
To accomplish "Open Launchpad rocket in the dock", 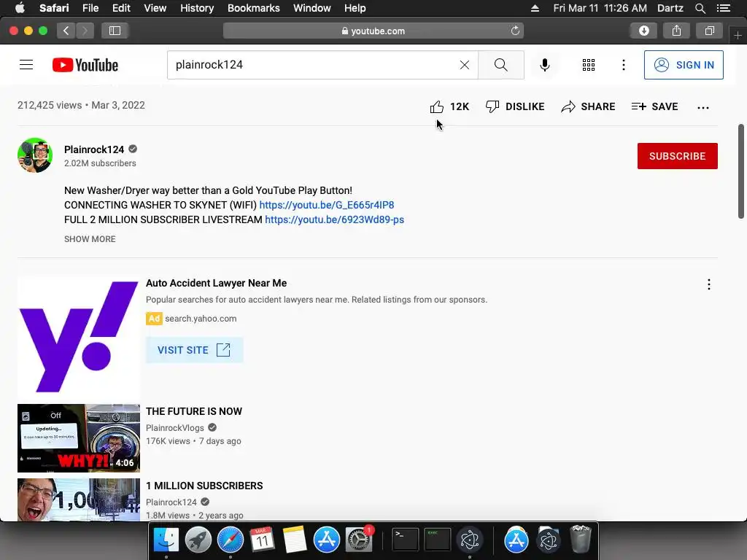I will pos(198,540).
